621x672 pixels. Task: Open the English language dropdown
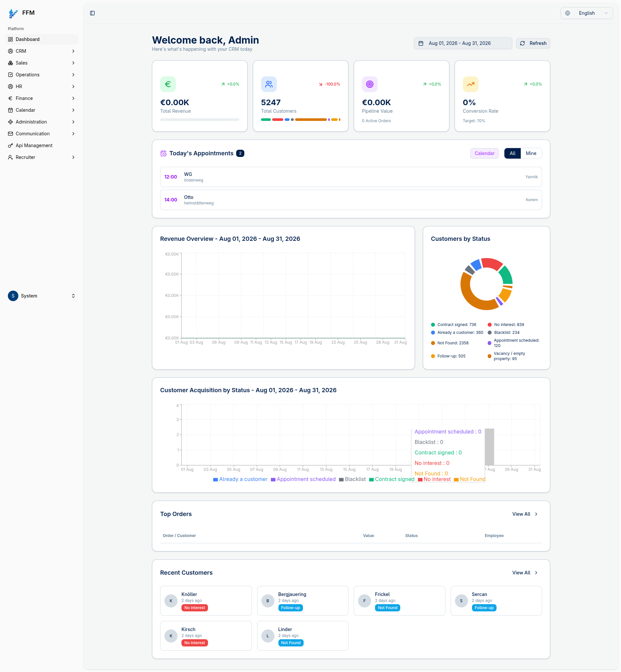tap(587, 13)
